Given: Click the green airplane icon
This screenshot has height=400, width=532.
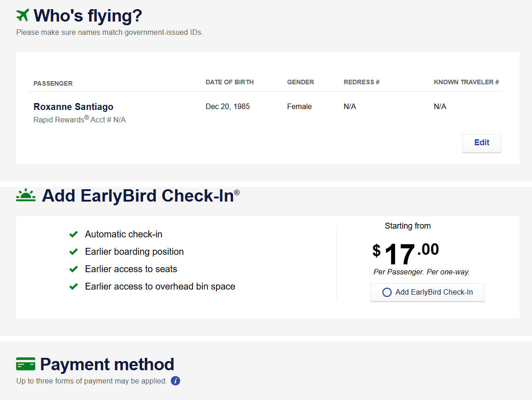Looking at the screenshot, I should pos(22,15).
